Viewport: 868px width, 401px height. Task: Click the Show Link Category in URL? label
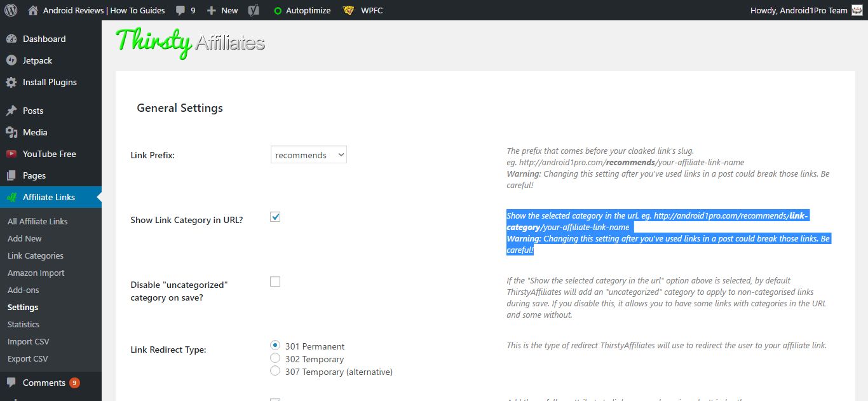(187, 220)
